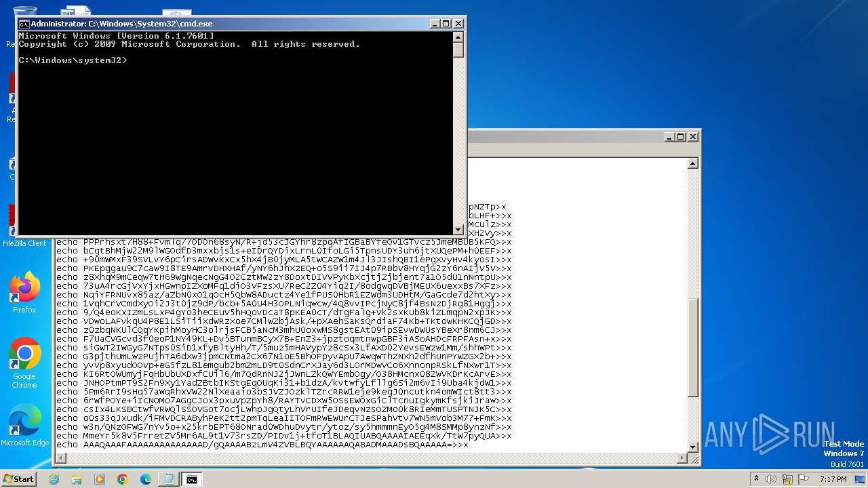
Task: Switch to the Notepad taskbar button
Action: [x=168, y=479]
